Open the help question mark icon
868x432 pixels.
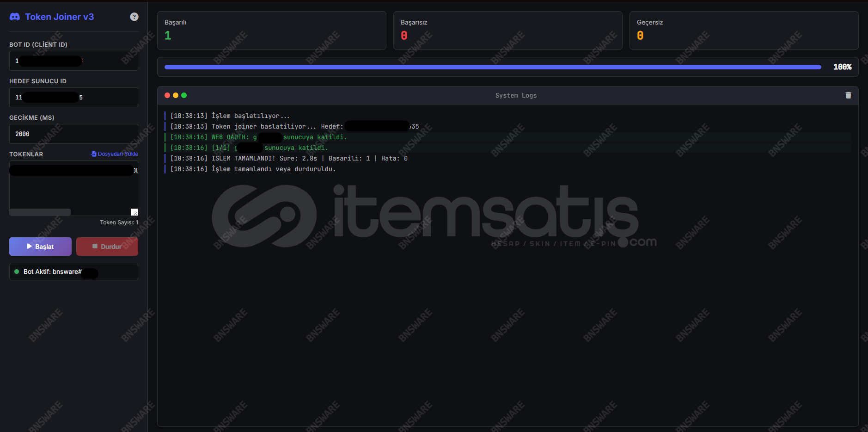point(134,17)
